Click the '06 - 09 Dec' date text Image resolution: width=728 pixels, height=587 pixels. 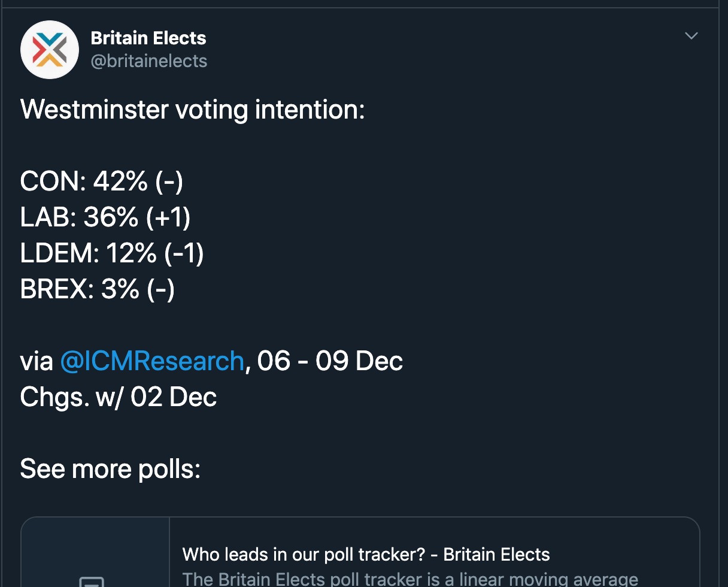coord(330,361)
